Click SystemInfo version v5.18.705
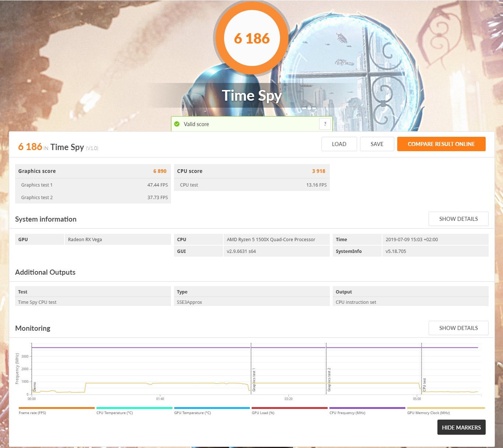This screenshot has height=448, width=503. [396, 251]
